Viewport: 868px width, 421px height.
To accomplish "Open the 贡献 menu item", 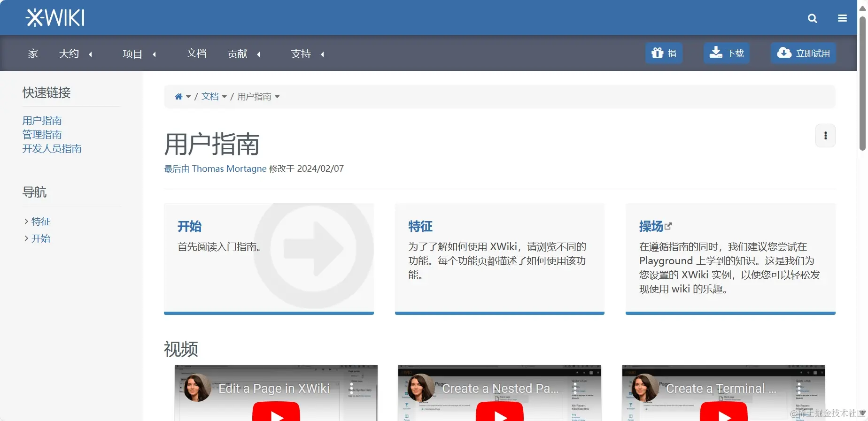I will click(237, 54).
